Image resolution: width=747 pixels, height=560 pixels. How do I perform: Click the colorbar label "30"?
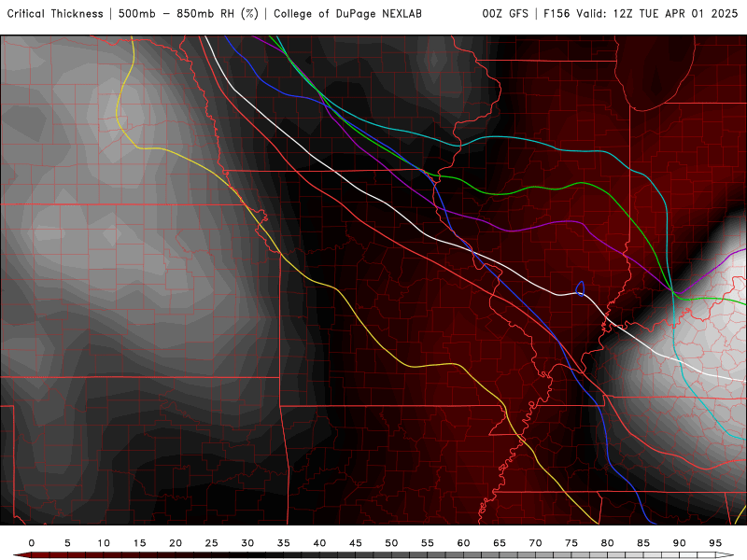pos(247,543)
